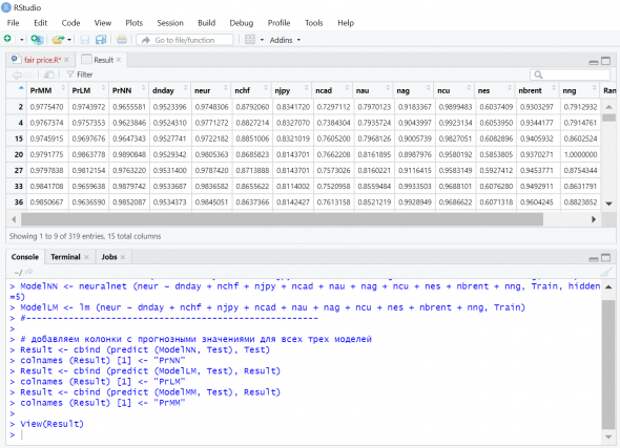Screen dimensions: 620x448
Task: Focus the data viewer search field
Action: click(570, 74)
